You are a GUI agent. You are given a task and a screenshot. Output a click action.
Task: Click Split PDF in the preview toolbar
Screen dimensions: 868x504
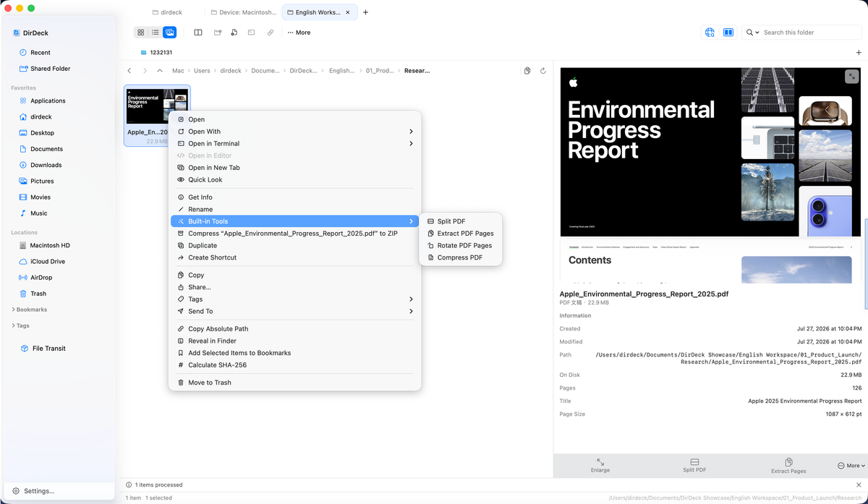694,465
